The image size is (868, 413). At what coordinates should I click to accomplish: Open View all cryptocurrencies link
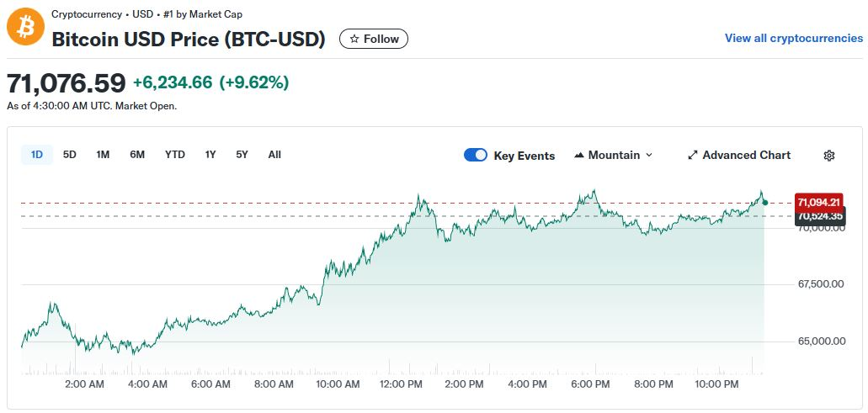pyautogui.click(x=793, y=39)
